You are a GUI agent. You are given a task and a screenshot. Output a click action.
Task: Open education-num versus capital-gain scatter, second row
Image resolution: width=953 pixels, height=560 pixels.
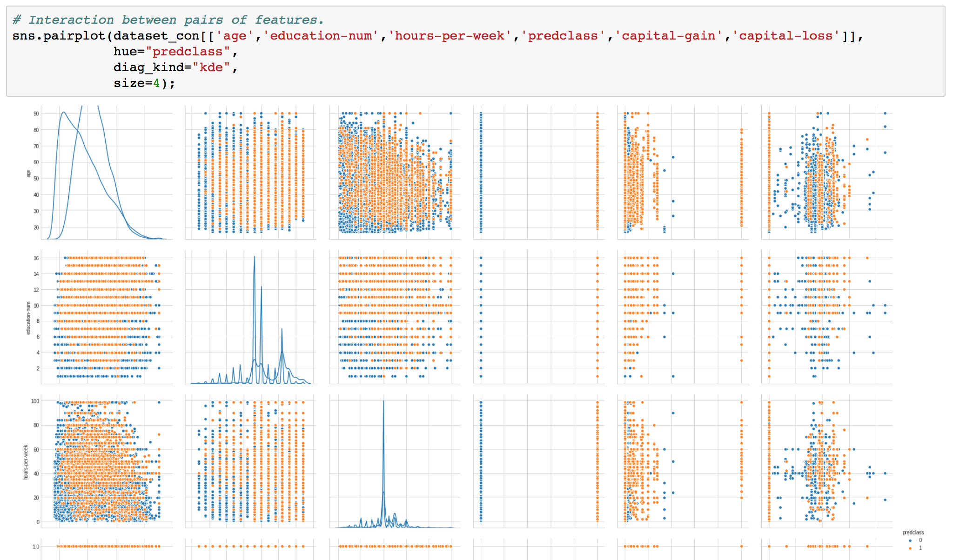point(683,317)
